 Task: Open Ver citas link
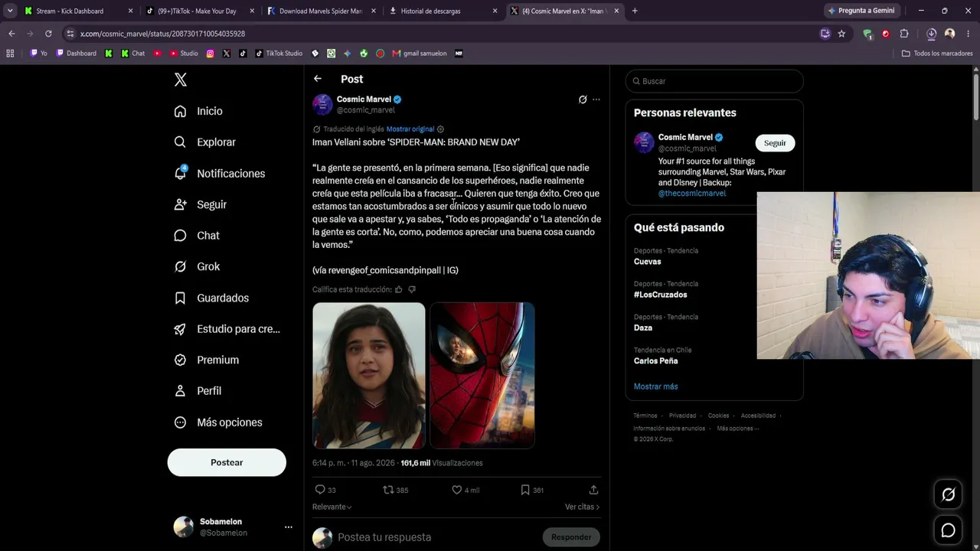(583, 507)
